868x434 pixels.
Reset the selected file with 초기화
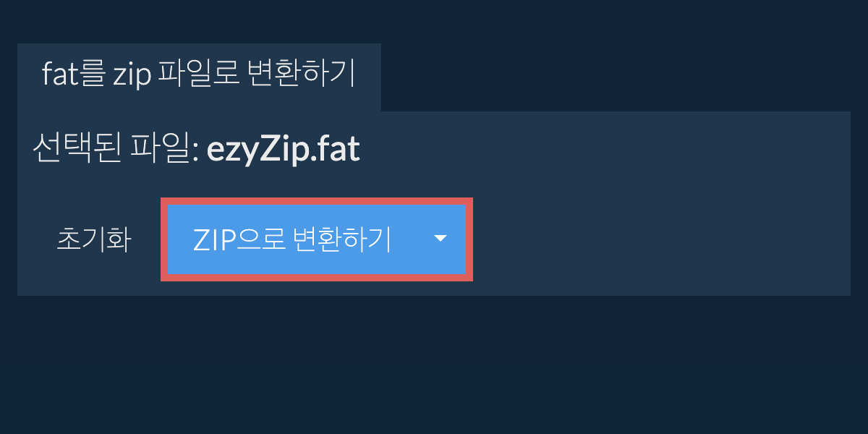[x=93, y=239]
